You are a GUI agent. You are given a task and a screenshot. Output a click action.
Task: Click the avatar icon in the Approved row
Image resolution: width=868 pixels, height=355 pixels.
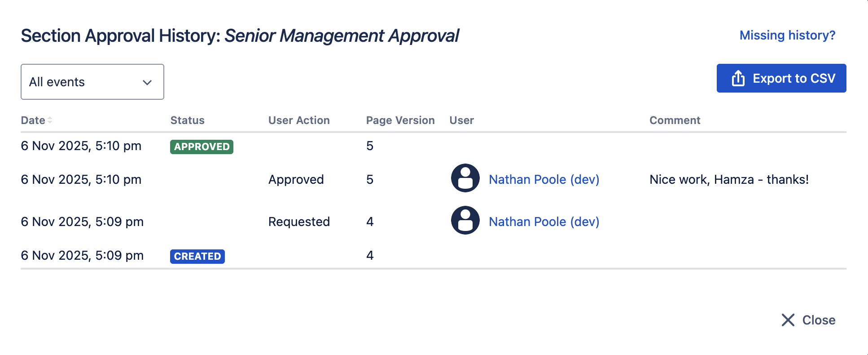465,178
